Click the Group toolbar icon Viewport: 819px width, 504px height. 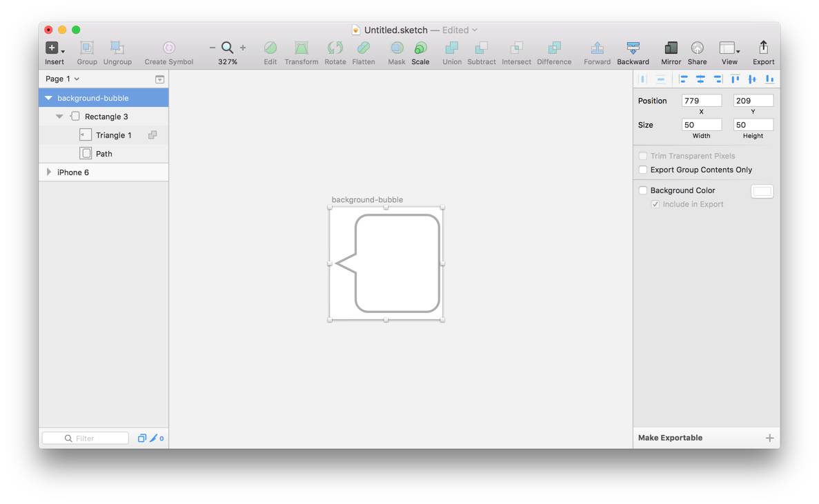[87, 48]
